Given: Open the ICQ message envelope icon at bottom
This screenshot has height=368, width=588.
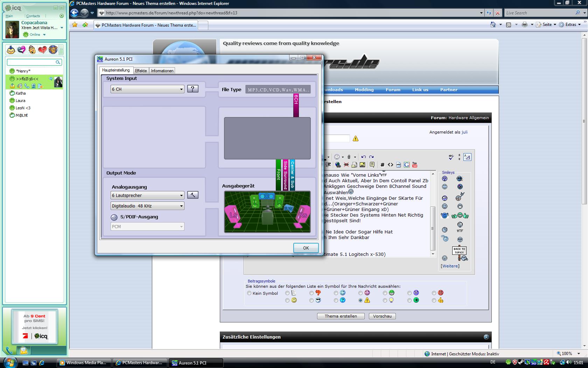Looking at the screenshot, I should click(23, 350).
